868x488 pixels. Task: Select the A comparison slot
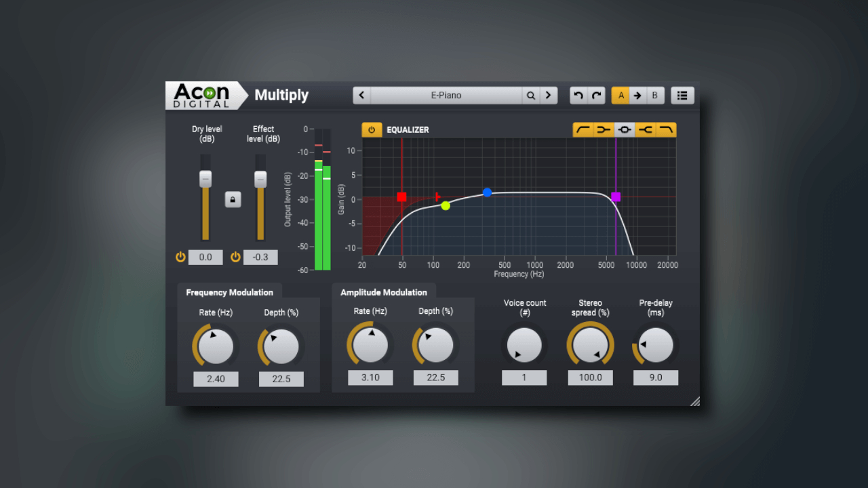tap(621, 95)
